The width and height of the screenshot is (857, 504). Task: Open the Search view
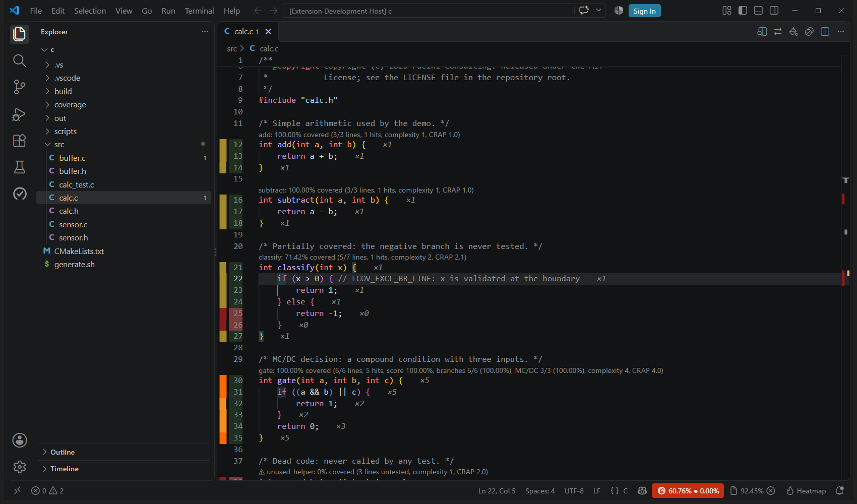[x=19, y=61]
